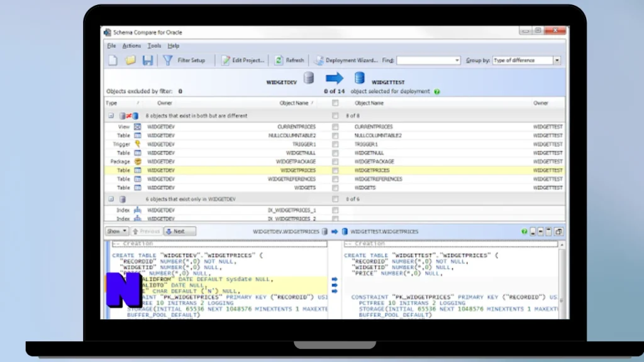Click the big blue deployment direction arrow
This screenshot has height=362, width=644.
point(335,78)
